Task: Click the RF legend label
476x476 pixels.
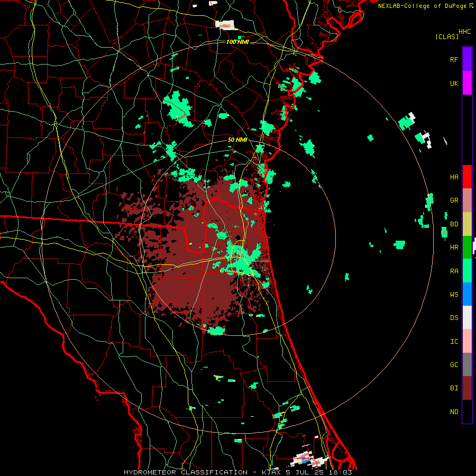Action: click(454, 59)
